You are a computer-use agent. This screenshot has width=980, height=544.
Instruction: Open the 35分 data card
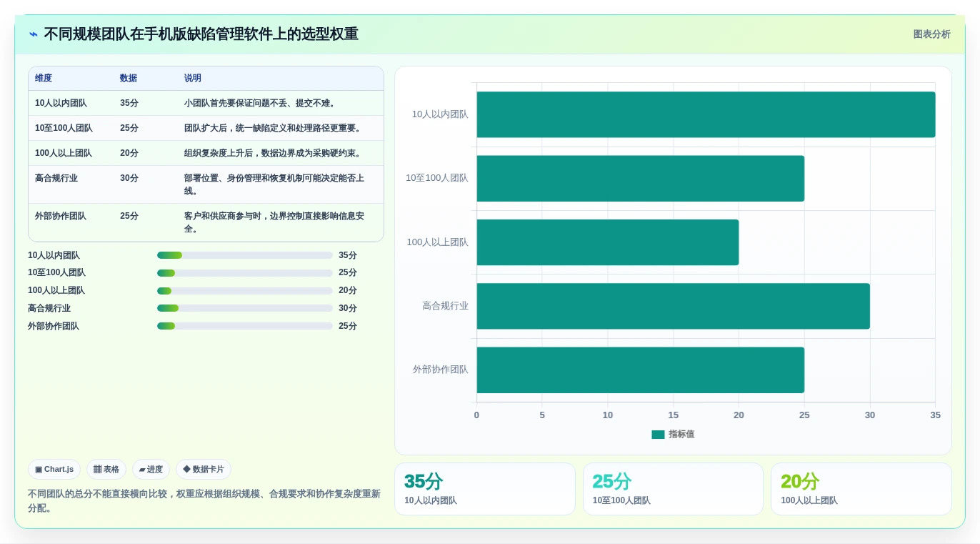[x=485, y=489]
